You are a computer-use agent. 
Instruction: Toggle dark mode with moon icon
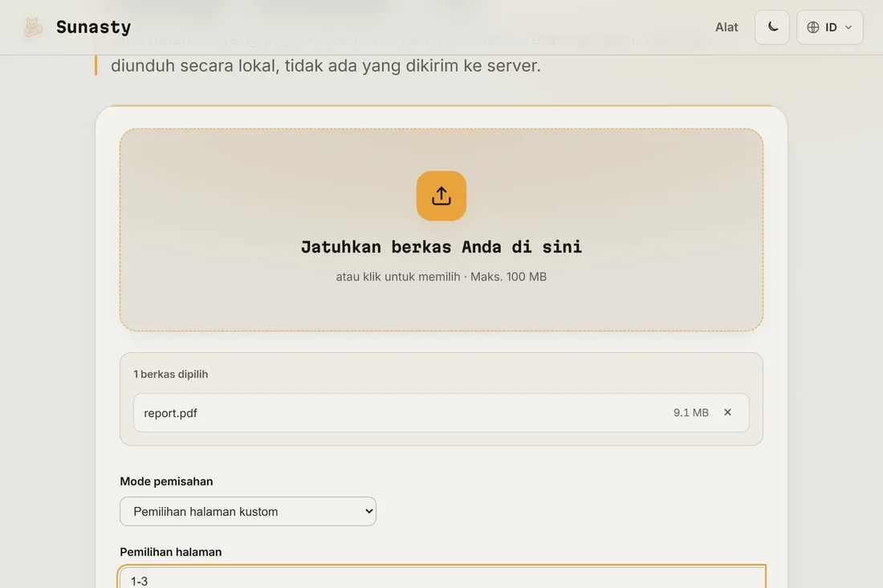[772, 27]
